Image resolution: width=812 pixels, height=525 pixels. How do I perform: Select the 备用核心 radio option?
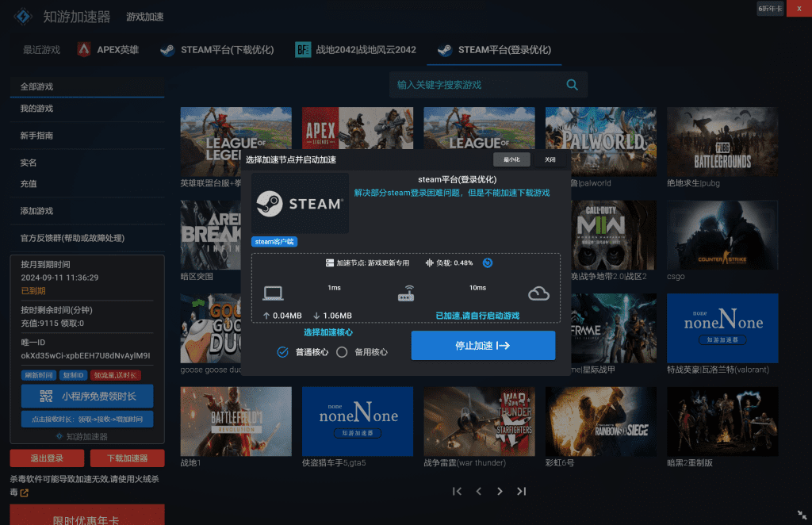point(342,352)
